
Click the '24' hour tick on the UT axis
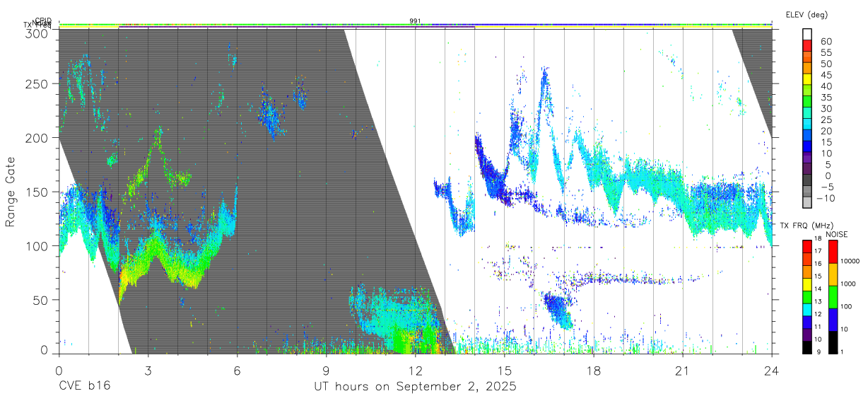tap(772, 371)
